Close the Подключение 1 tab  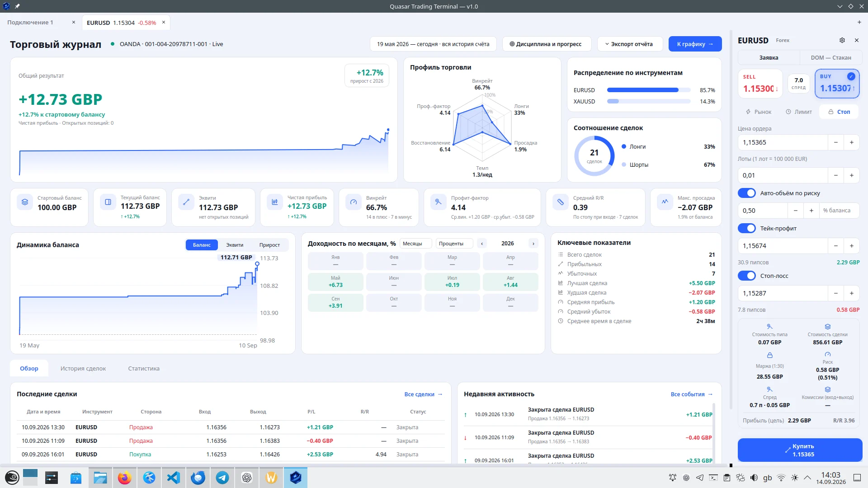pos(74,22)
